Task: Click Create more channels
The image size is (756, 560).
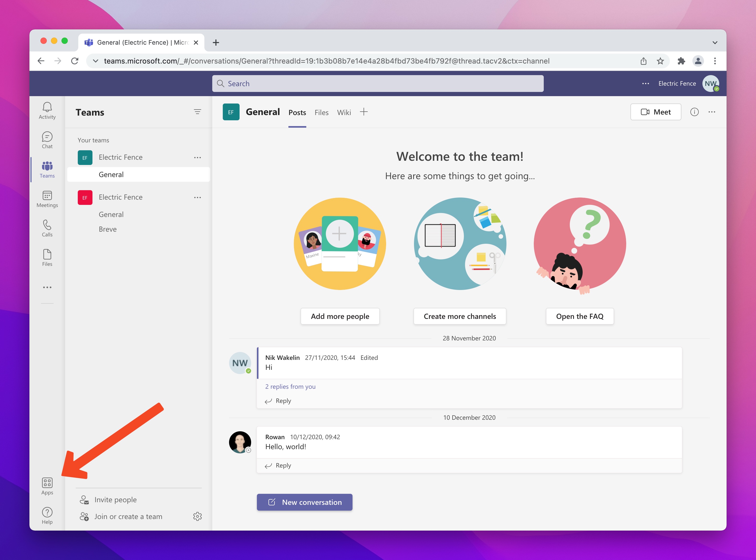Action: (x=460, y=316)
